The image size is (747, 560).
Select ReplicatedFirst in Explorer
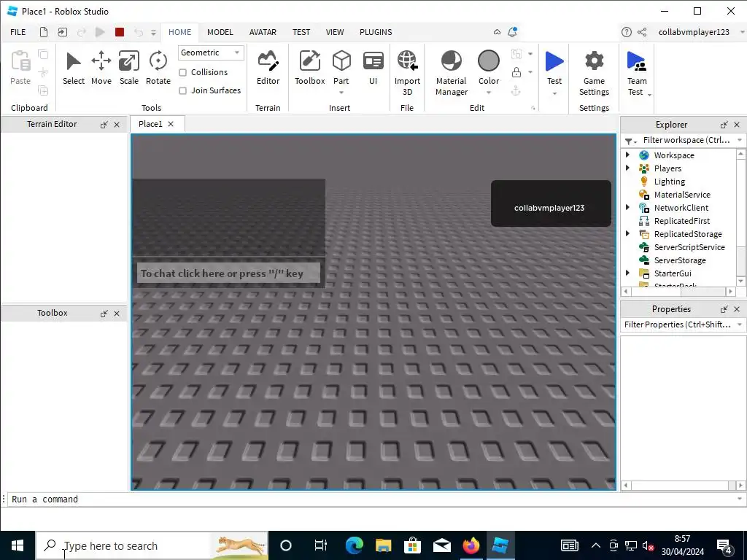point(682,221)
